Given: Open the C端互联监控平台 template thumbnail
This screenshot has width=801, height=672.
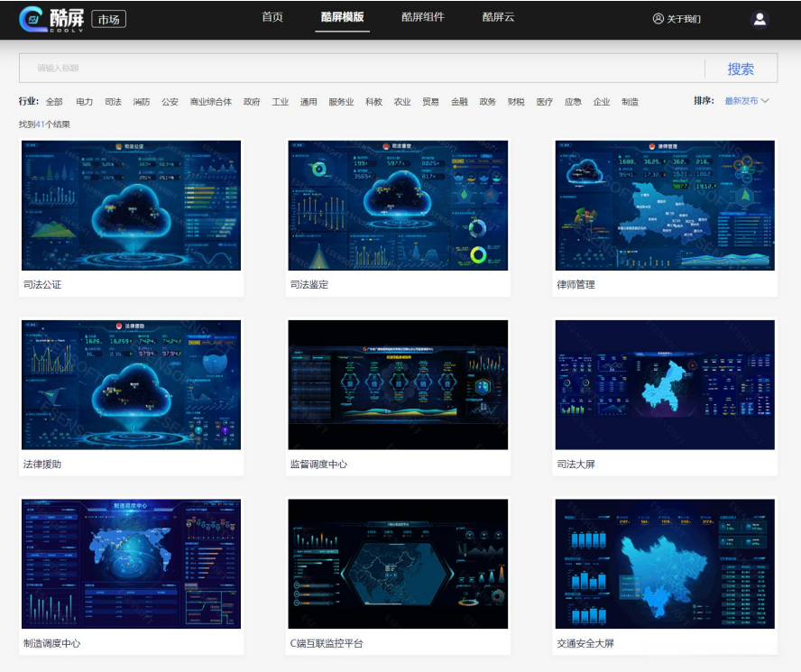Looking at the screenshot, I should [398, 564].
